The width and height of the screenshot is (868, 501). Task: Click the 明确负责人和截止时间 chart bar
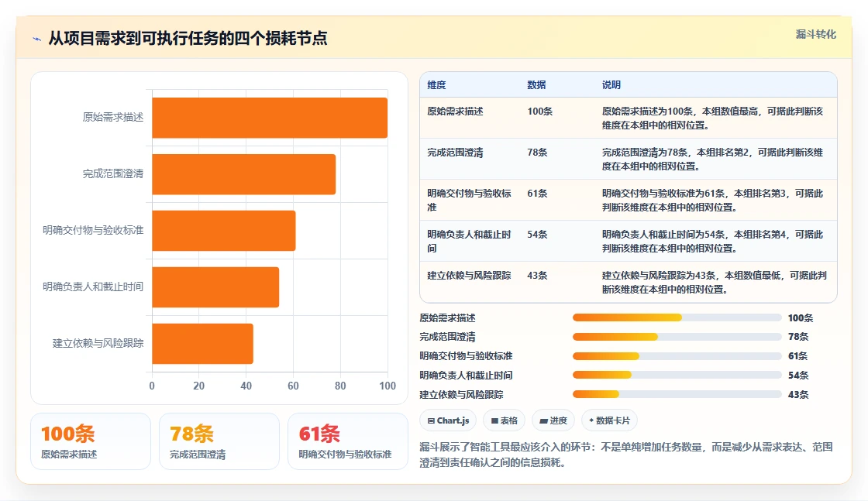point(215,287)
